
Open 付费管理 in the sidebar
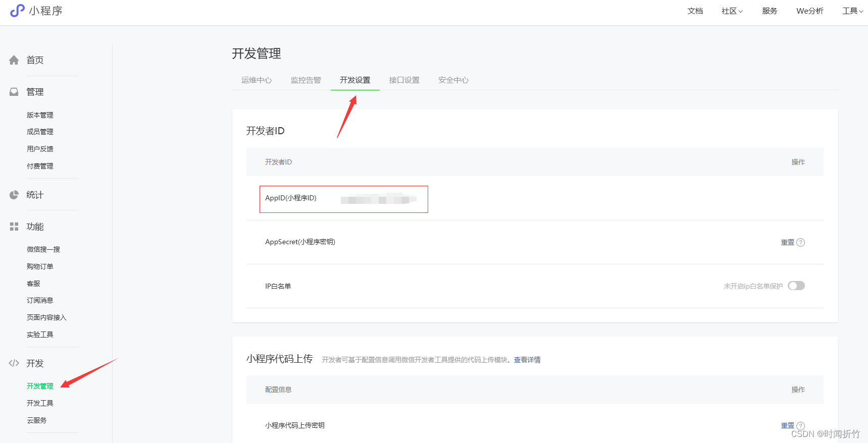[x=40, y=166]
